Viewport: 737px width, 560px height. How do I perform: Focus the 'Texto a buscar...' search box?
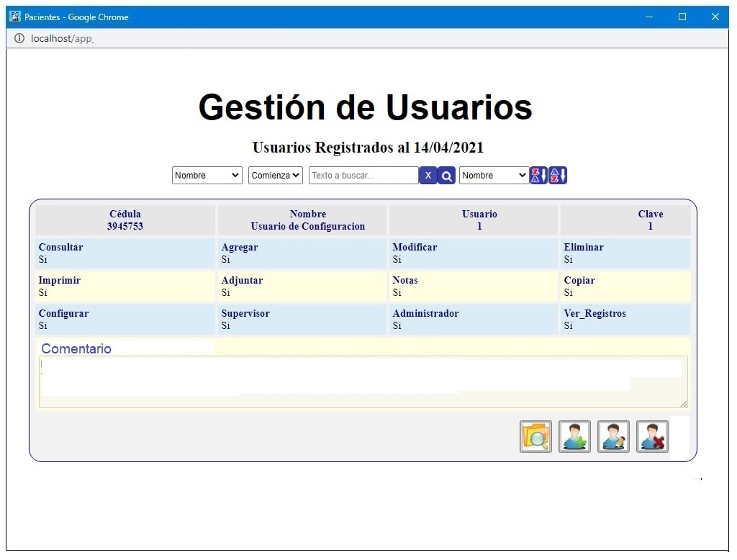tap(363, 176)
